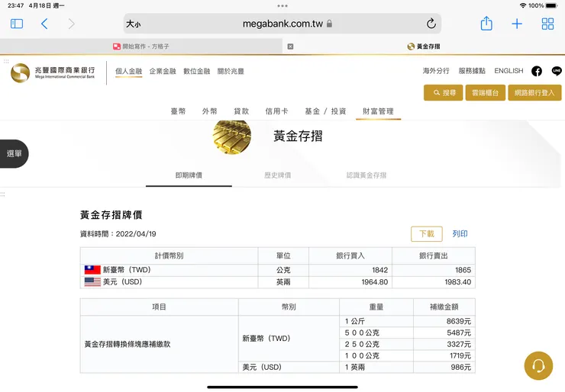Click 3327元 supplement amount
The height and width of the screenshot is (392, 565).
[459, 344]
